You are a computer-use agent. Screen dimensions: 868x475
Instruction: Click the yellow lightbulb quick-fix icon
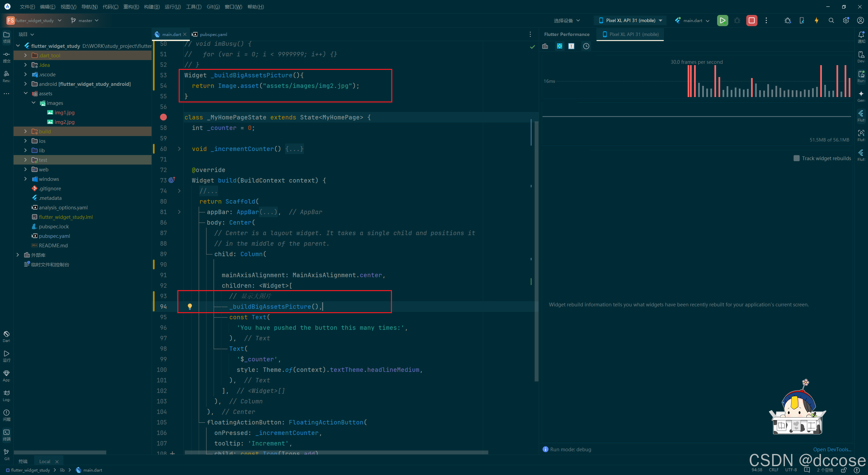[190, 306]
